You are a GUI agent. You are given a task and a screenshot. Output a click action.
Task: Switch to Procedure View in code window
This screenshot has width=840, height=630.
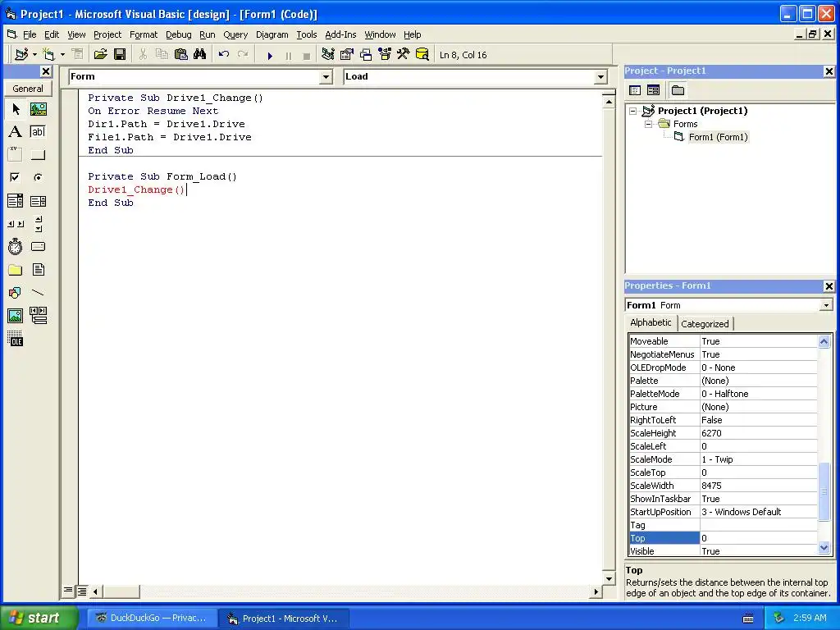68,591
